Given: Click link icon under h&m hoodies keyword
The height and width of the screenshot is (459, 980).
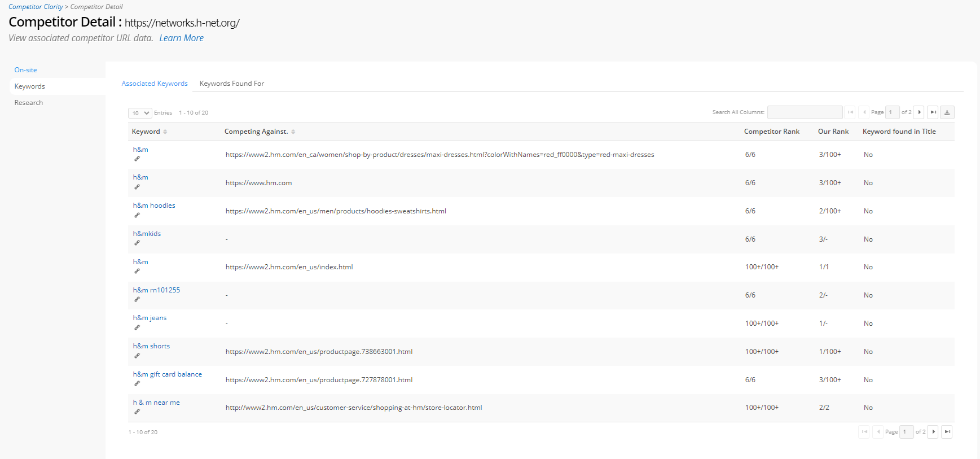Looking at the screenshot, I should [x=137, y=215].
